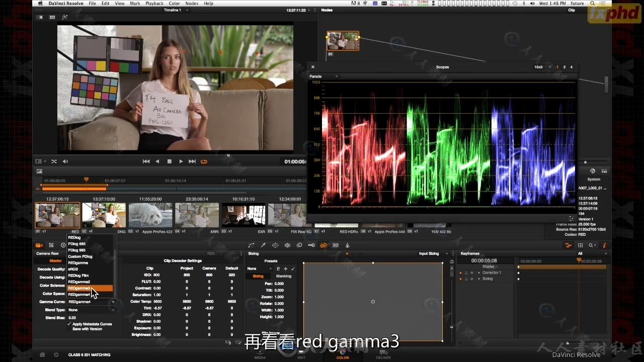Toggle unmix shuffle icon under viewer
Image resolution: width=644 pixels, height=362 pixels.
click(54, 161)
